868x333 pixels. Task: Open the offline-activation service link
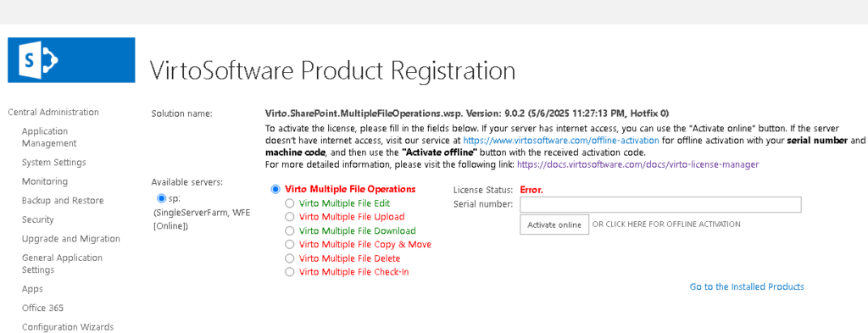561,141
